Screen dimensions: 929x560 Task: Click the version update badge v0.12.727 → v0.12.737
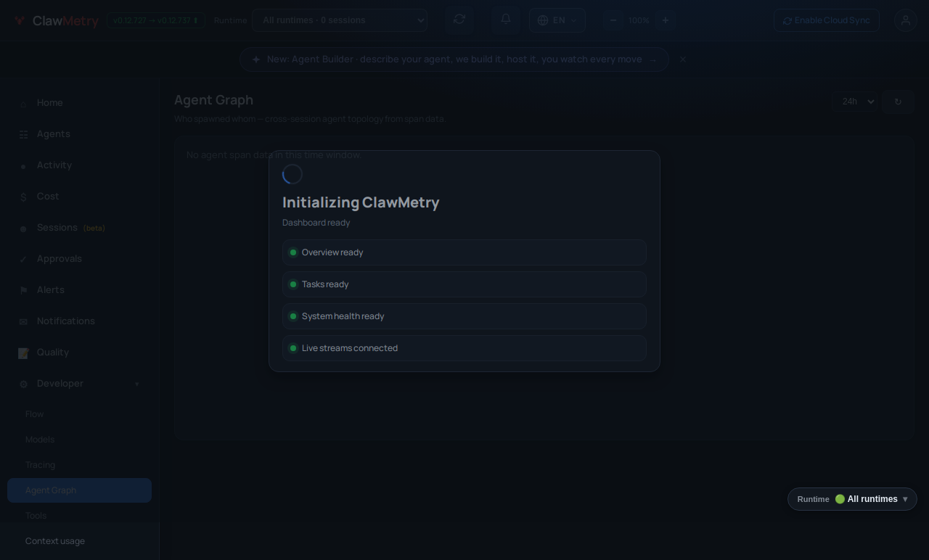pos(155,20)
